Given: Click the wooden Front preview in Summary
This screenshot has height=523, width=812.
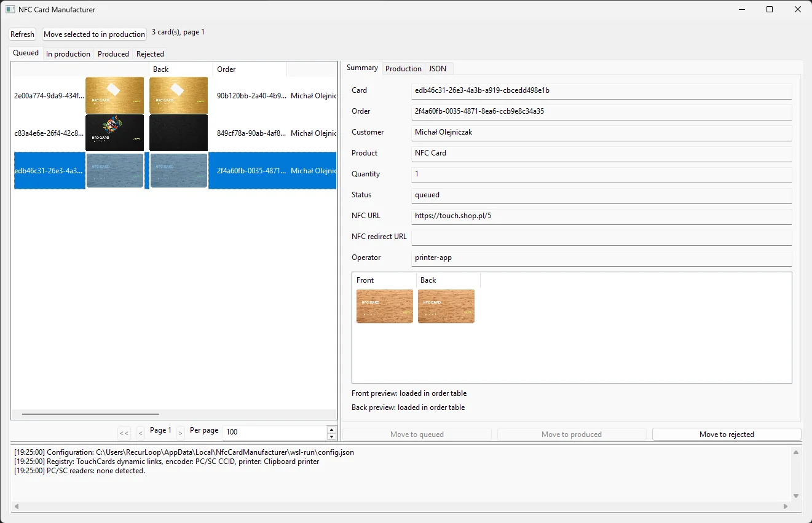Looking at the screenshot, I should coord(385,306).
